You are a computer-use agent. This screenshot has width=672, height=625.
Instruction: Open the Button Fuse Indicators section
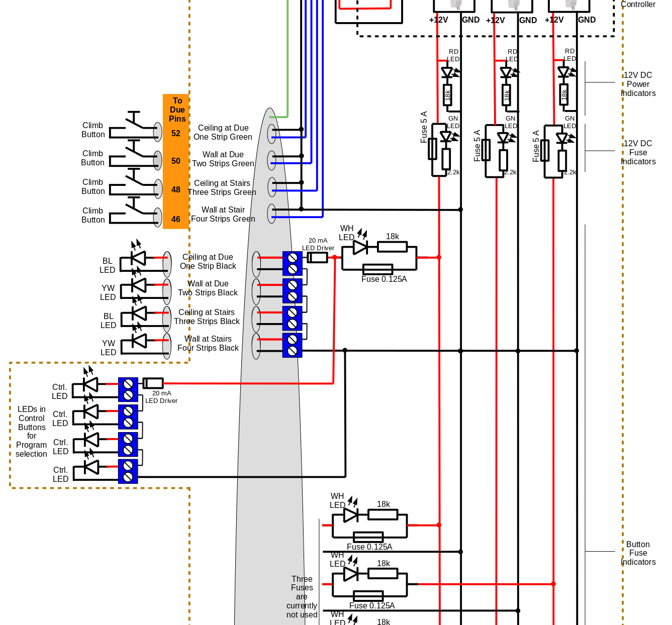(x=638, y=553)
